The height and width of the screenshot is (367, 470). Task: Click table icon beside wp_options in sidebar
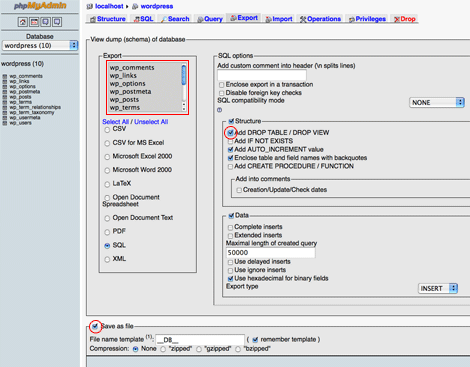pos(5,87)
